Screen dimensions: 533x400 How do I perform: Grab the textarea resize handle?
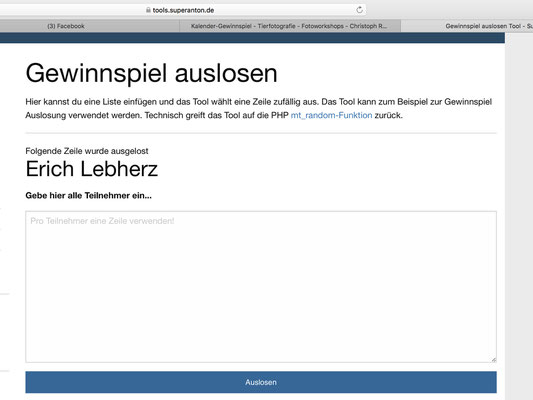click(x=494, y=360)
